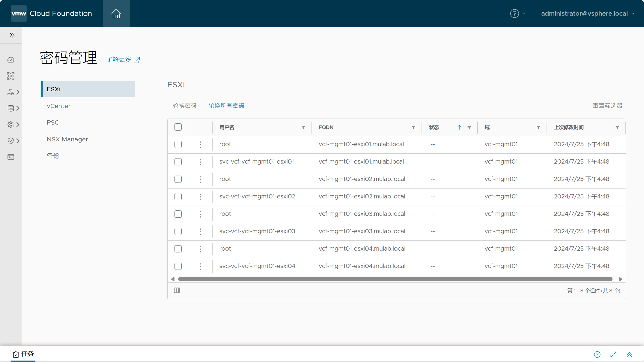Check the root esxi01 row checkbox

coord(178,144)
